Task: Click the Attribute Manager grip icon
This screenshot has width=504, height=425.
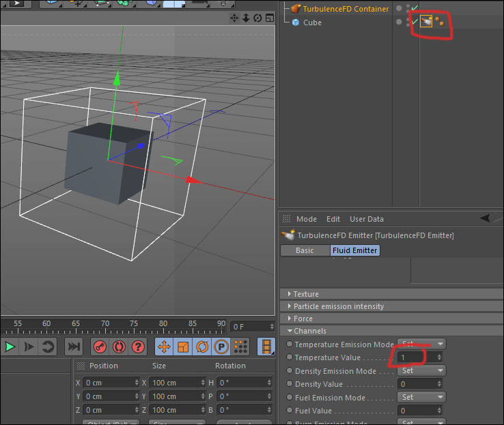Action: (286, 219)
